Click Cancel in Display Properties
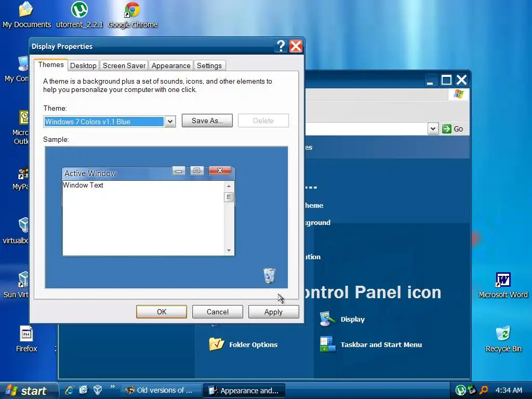532x399 pixels. click(x=218, y=312)
